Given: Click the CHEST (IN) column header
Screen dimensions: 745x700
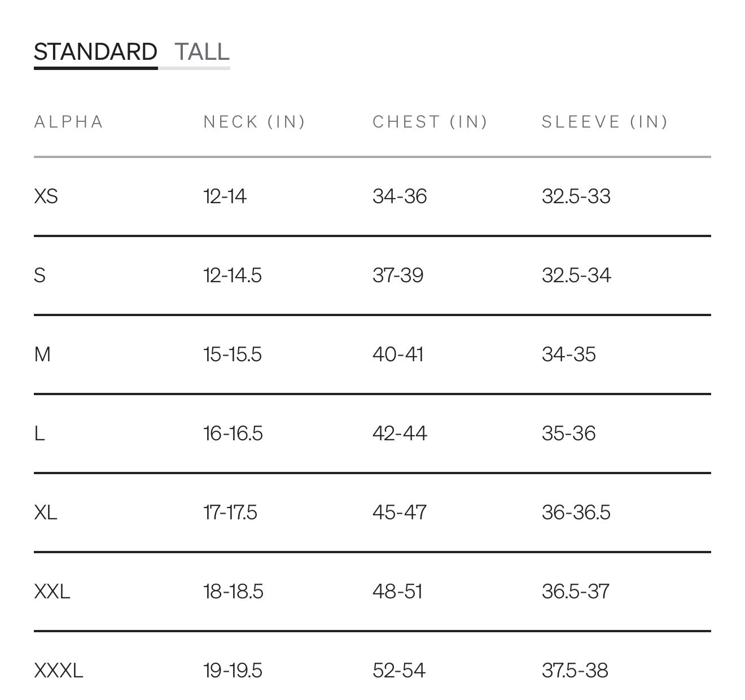Looking at the screenshot, I should (x=430, y=122).
